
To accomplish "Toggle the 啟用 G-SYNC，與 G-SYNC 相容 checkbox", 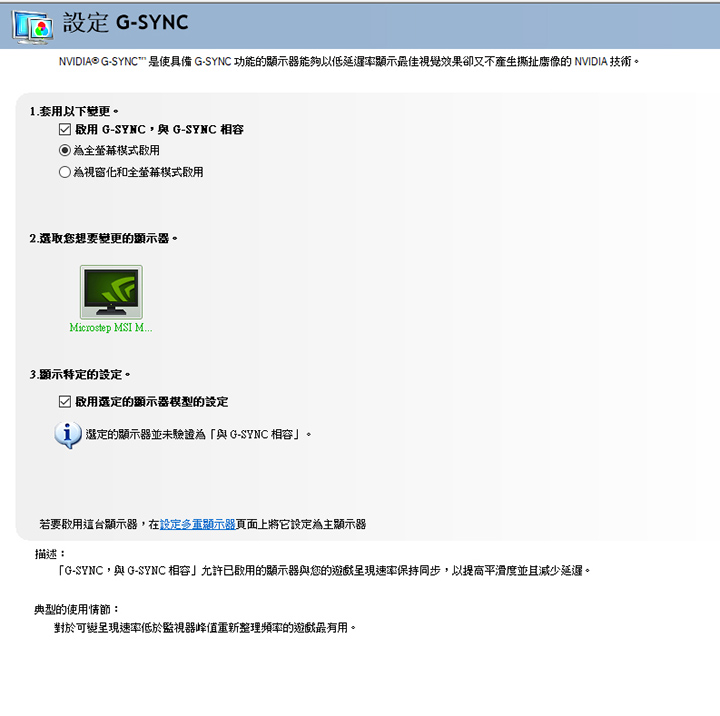I will point(65,130).
